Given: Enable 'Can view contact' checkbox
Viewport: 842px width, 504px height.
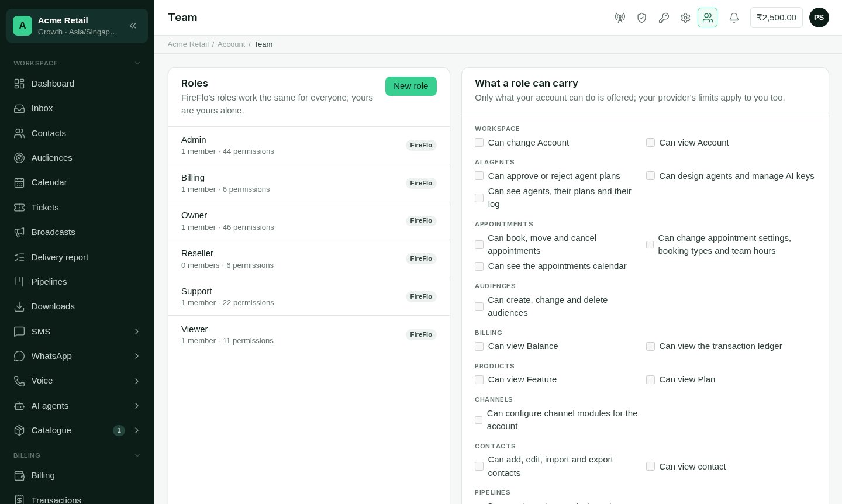Looking at the screenshot, I should tap(650, 467).
